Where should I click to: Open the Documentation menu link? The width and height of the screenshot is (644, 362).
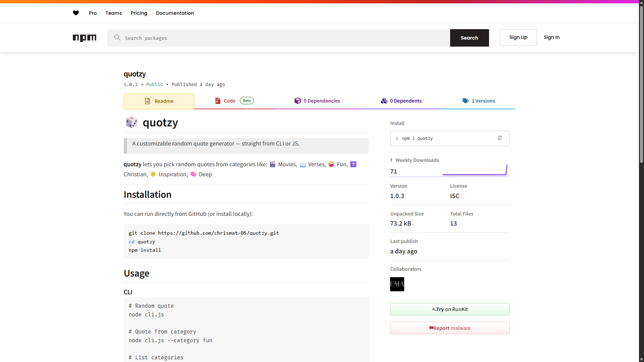[x=175, y=13]
